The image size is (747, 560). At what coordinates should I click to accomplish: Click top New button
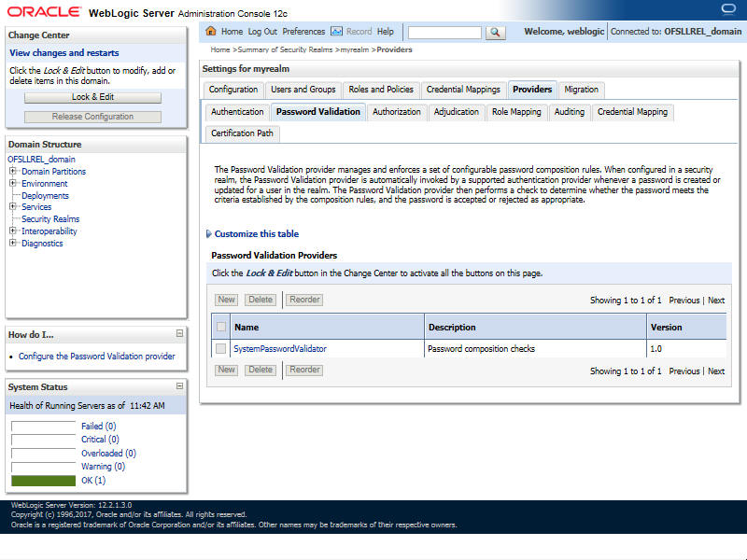226,300
